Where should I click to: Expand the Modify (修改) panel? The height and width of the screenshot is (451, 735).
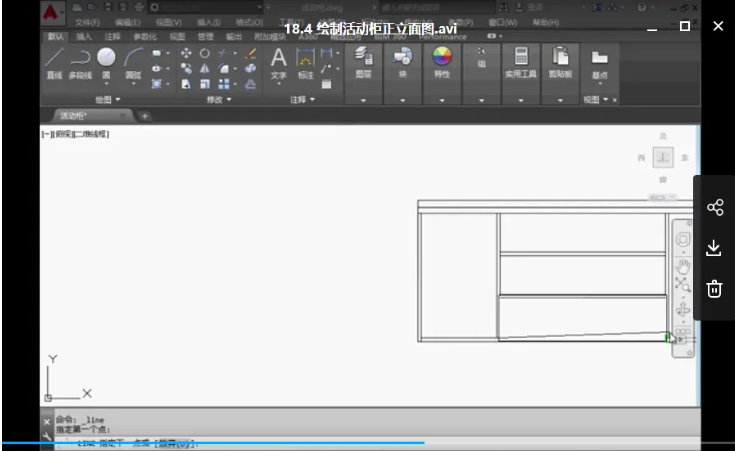(219, 99)
